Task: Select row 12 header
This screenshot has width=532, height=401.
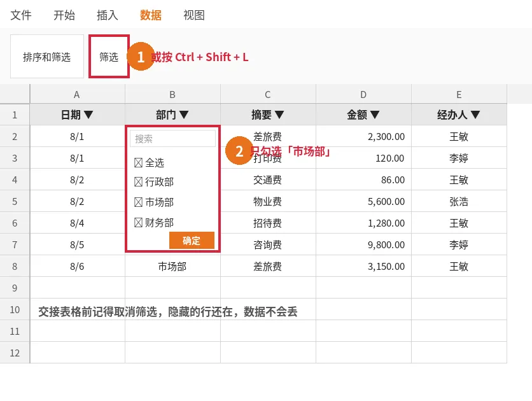Action: click(15, 353)
